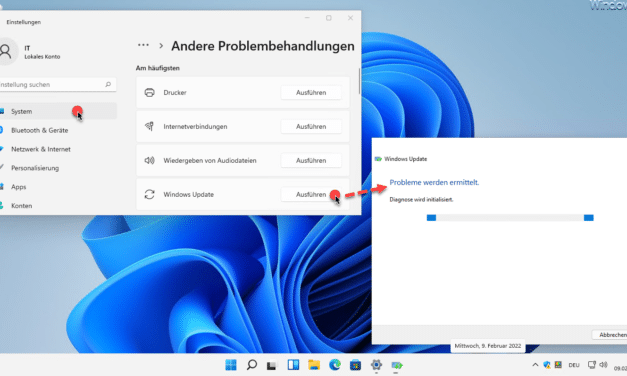Screen dimensions: 627x376
Task: Open Widgets from the taskbar
Action: [293, 365]
